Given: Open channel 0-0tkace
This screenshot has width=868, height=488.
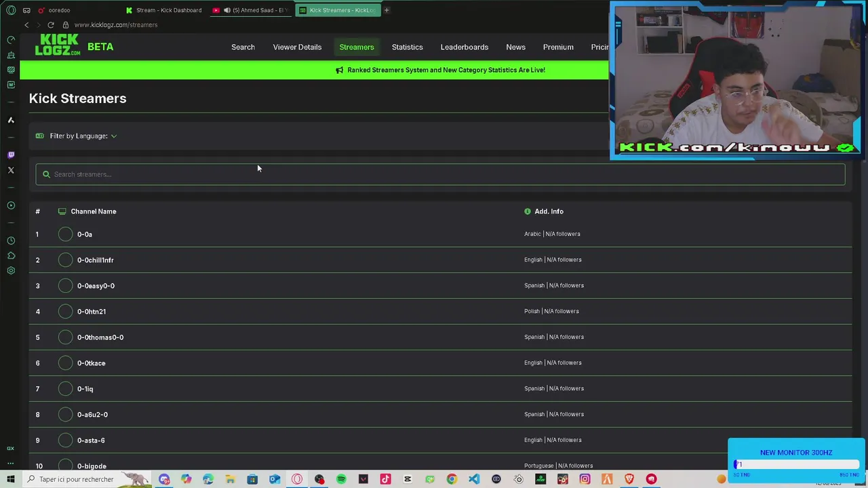Looking at the screenshot, I should 91,363.
